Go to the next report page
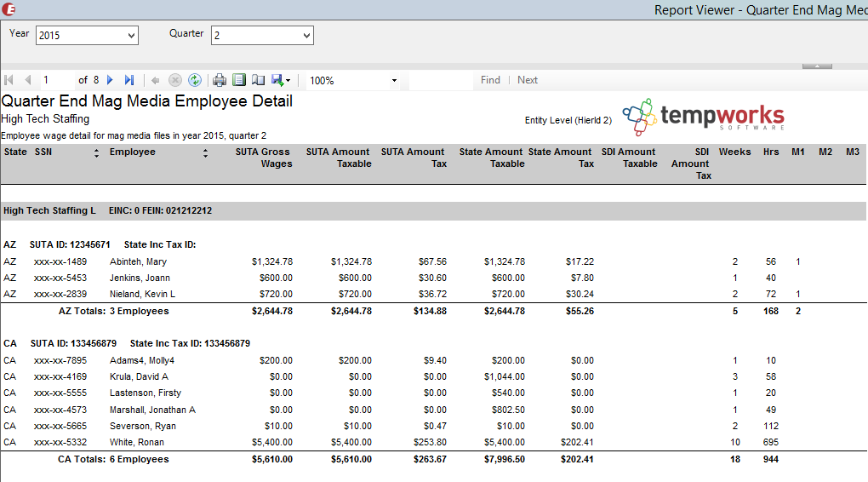The image size is (868, 482). pos(110,80)
